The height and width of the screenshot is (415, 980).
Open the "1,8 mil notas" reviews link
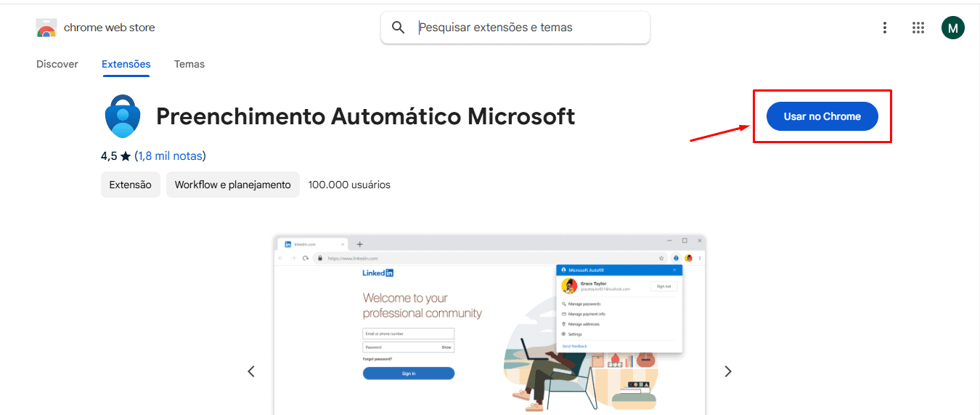pyautogui.click(x=171, y=156)
